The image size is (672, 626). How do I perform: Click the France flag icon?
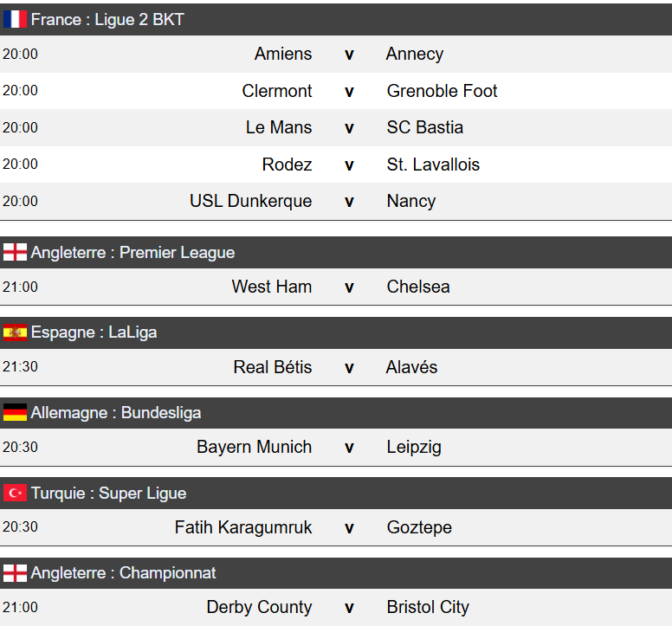pos(15,19)
